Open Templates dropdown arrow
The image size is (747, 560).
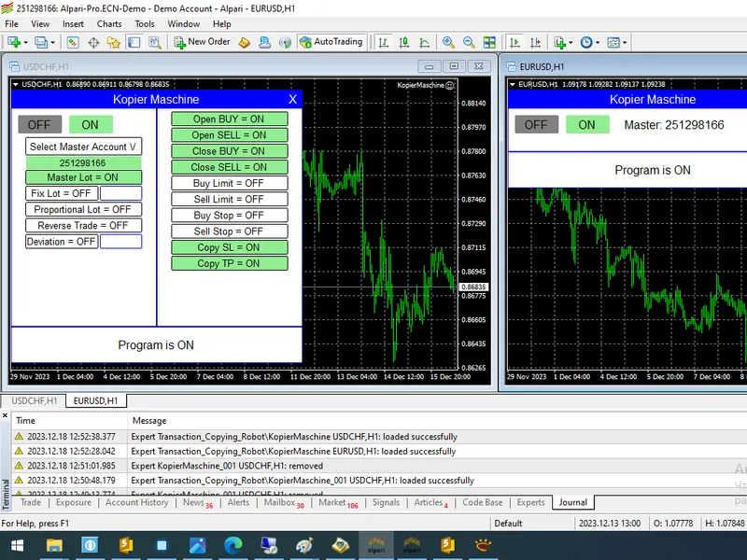point(625,42)
